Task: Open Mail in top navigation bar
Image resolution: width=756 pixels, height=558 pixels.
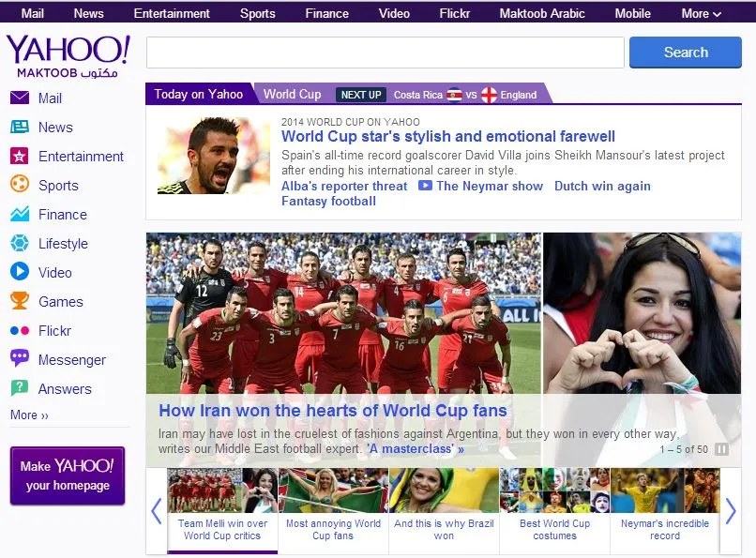Action: pos(32,13)
